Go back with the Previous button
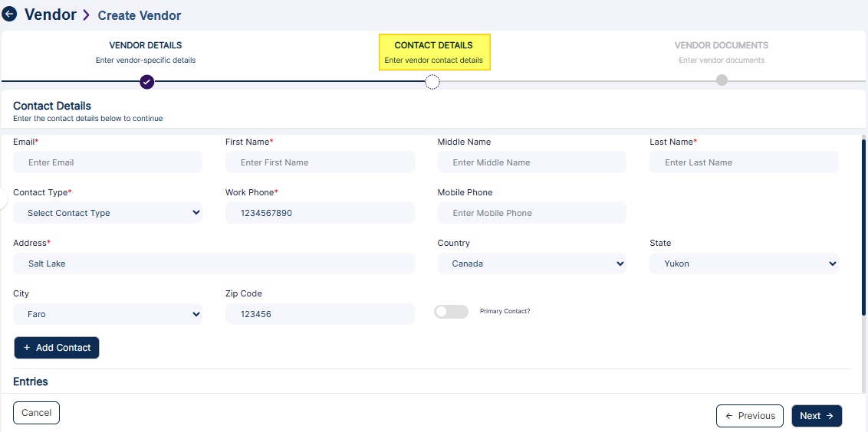Screen dimensions: 868x432 [750, 416]
